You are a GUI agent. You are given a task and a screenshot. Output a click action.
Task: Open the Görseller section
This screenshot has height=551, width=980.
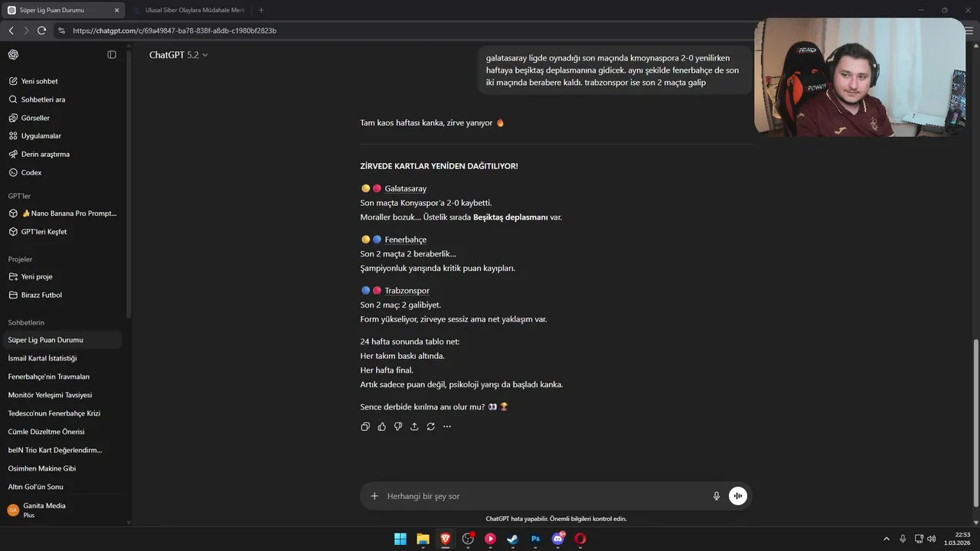(61, 118)
